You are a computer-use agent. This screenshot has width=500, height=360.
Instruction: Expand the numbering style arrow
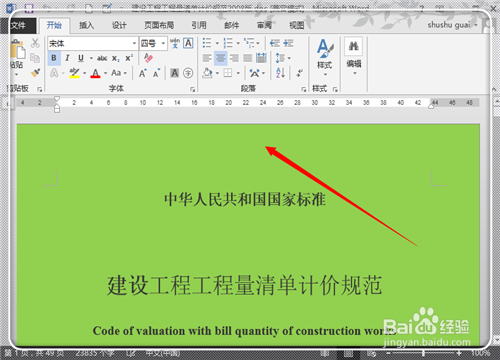[x=238, y=43]
